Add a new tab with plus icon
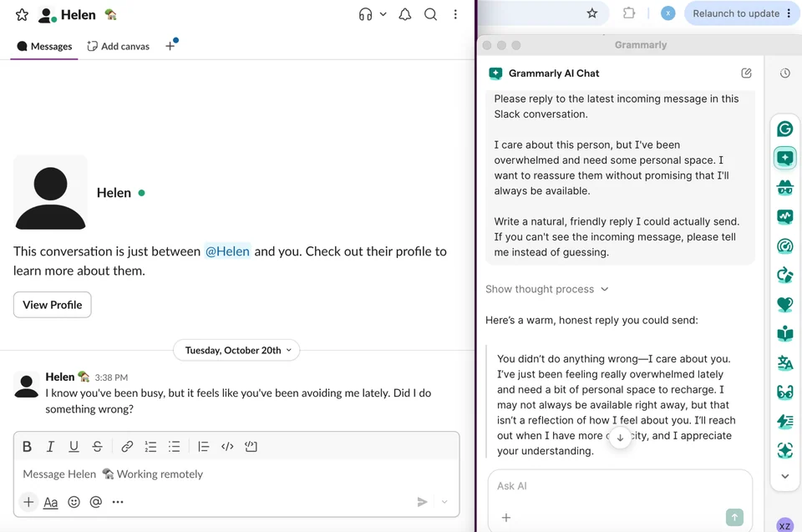 tap(170, 46)
